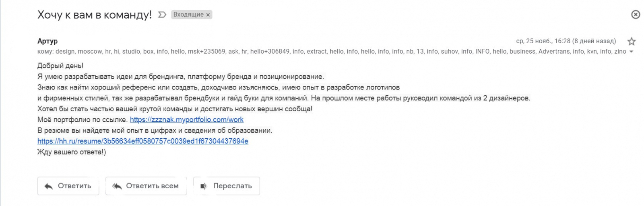This screenshot has width=644, height=206.
Task: Star this message from Артур
Action: pos(632,41)
